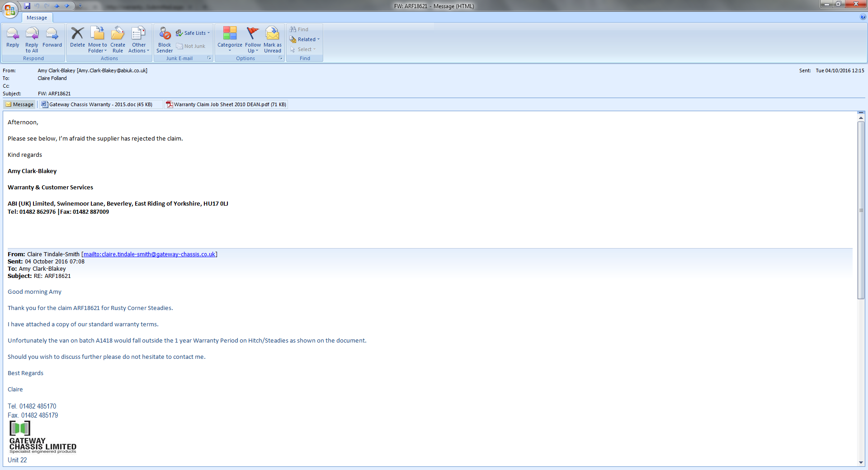
Task: Open the Safe Lists dropdown
Action: [193, 33]
